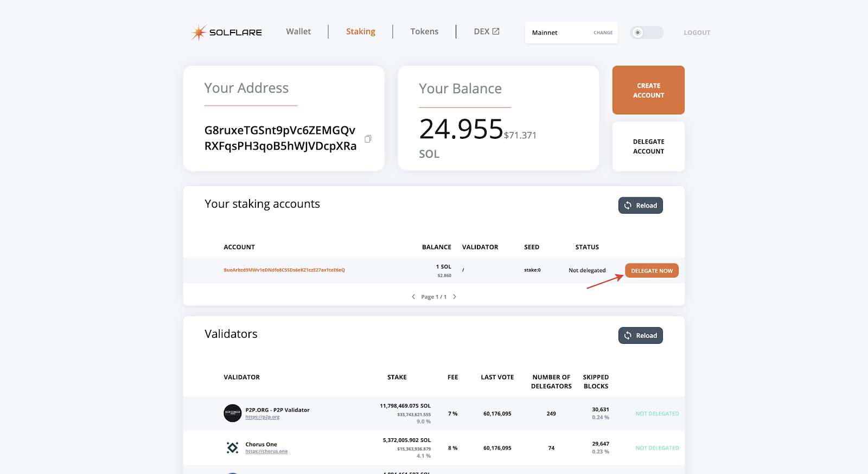
Task: Click the Solflare logo
Action: (226, 33)
